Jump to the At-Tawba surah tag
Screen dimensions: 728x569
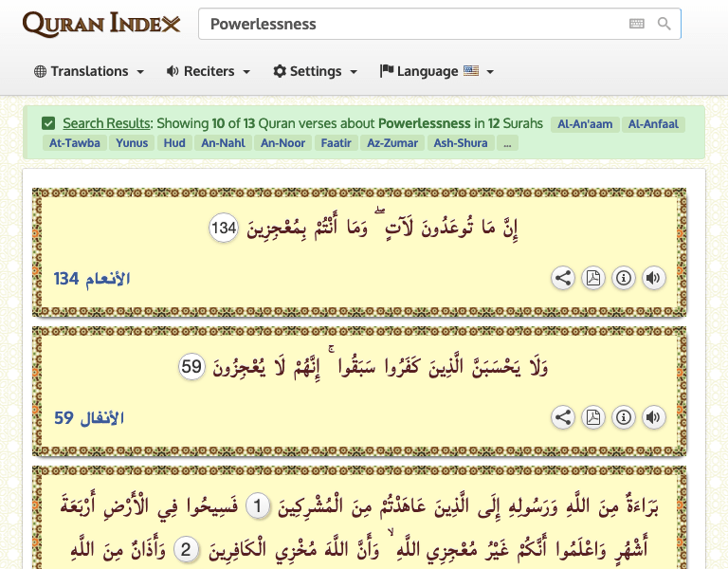[73, 143]
